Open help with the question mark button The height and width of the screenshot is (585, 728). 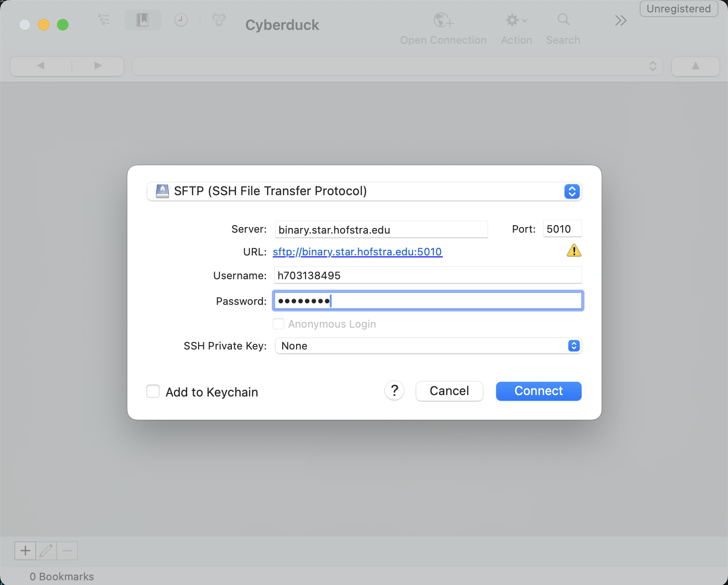(x=394, y=391)
